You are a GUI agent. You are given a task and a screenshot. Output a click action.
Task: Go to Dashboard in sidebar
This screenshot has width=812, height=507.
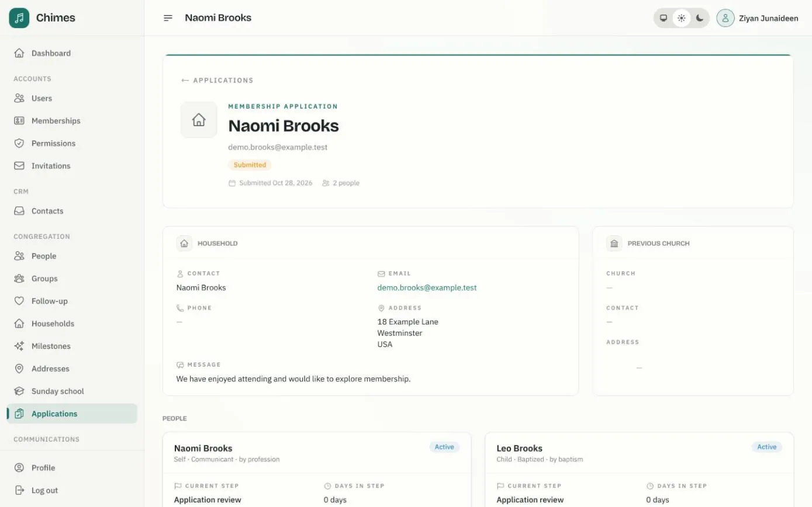click(x=72, y=53)
